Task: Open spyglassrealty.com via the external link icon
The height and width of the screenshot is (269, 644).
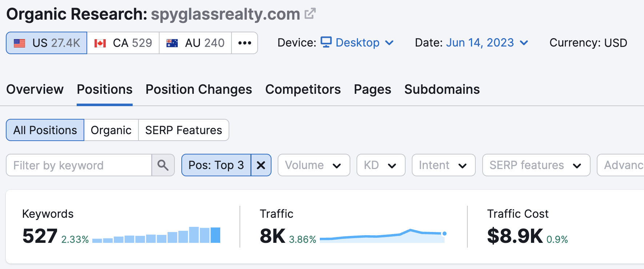Action: pos(310,14)
